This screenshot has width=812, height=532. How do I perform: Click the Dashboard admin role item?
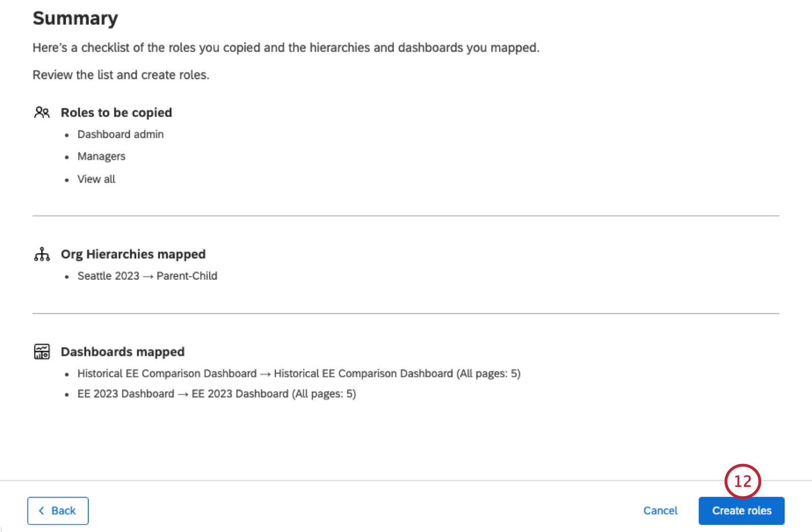tap(120, 135)
